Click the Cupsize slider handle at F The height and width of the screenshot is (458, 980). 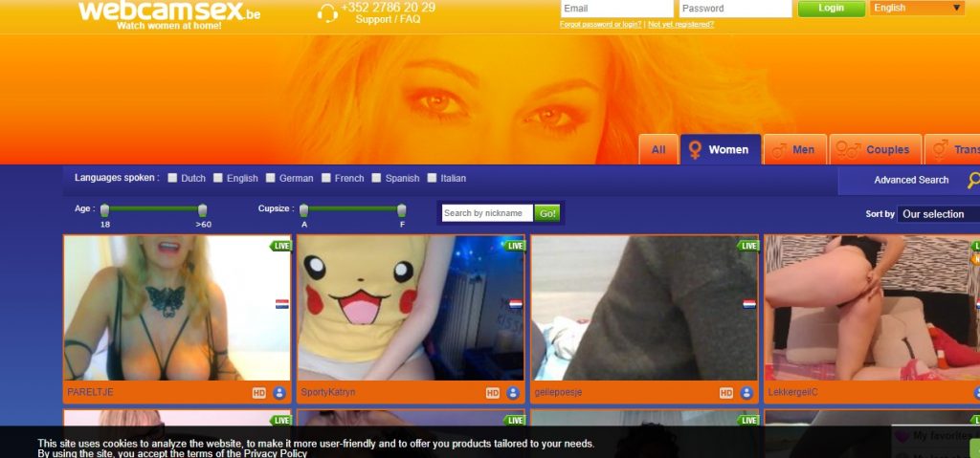coord(401,210)
